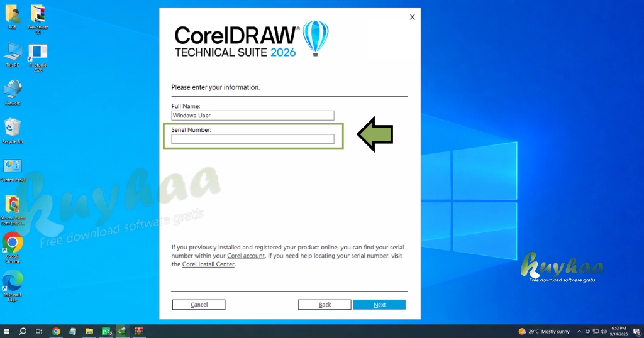Select the Network desktop icon
This screenshot has width=644, height=338.
13,93
